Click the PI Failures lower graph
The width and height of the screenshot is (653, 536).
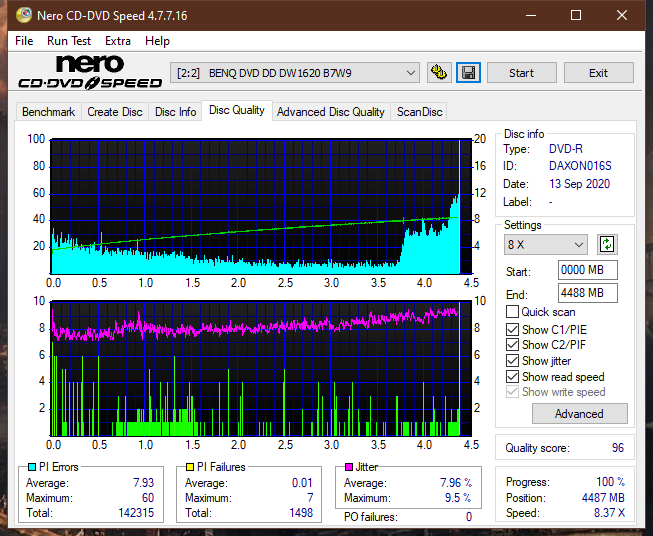tap(261, 369)
